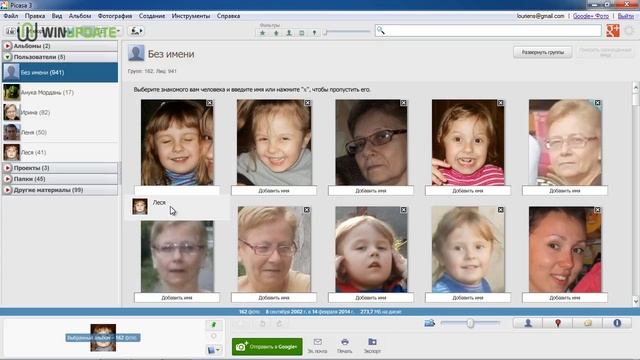
Task: Click the video filter icon
Action: point(302,33)
